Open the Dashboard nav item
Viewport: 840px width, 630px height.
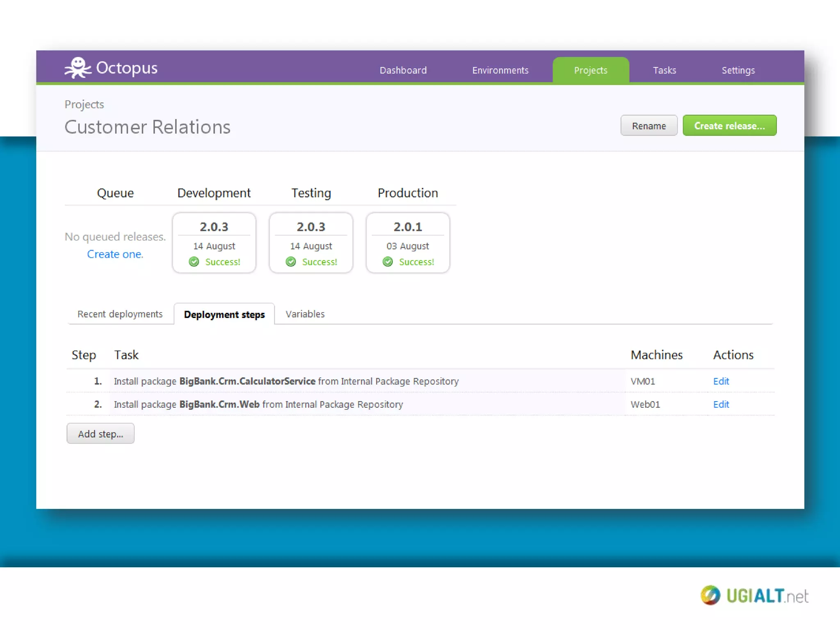point(403,70)
